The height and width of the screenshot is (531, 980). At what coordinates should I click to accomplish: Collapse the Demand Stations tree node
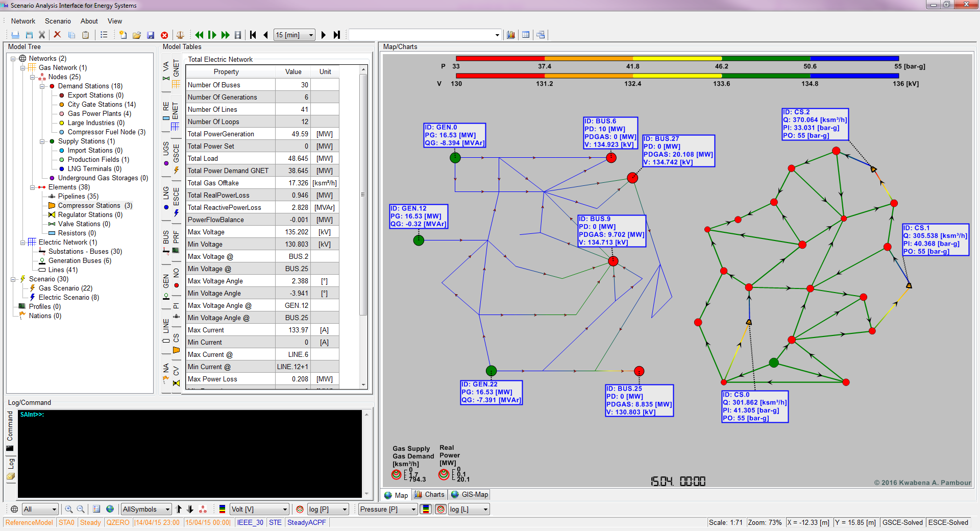point(43,86)
